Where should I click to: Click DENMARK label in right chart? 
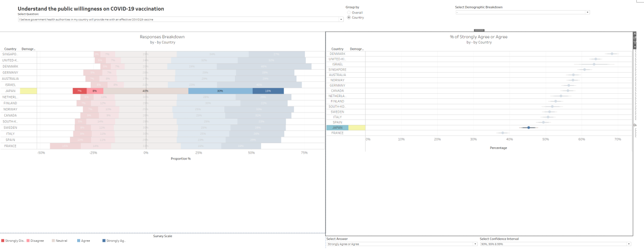(x=337, y=54)
